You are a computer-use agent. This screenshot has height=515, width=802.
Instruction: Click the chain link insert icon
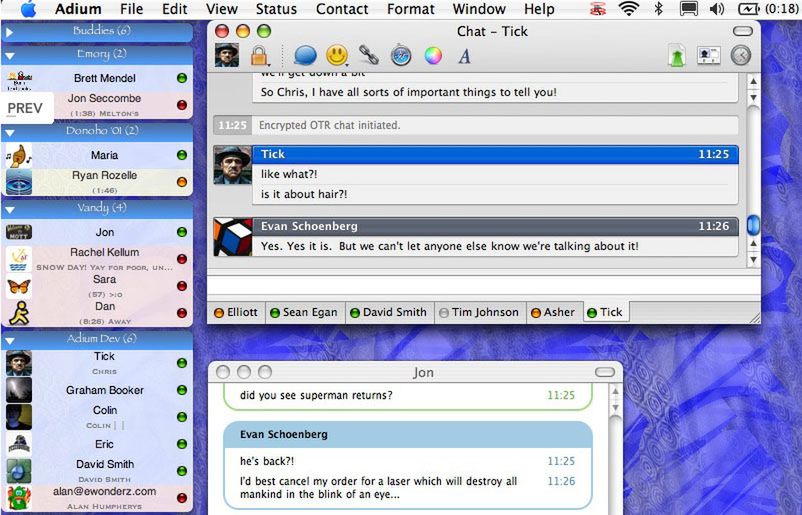(369, 55)
